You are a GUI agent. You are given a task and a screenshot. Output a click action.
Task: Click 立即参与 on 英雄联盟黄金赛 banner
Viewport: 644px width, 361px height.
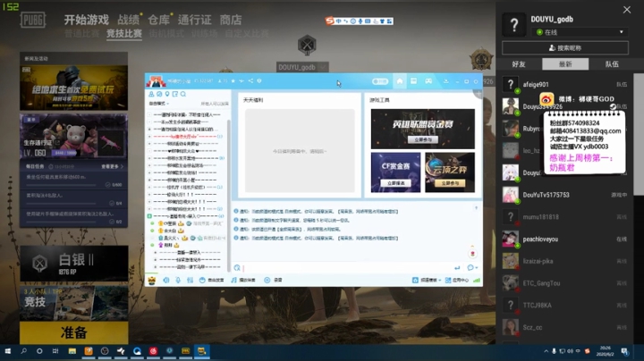[x=422, y=140]
